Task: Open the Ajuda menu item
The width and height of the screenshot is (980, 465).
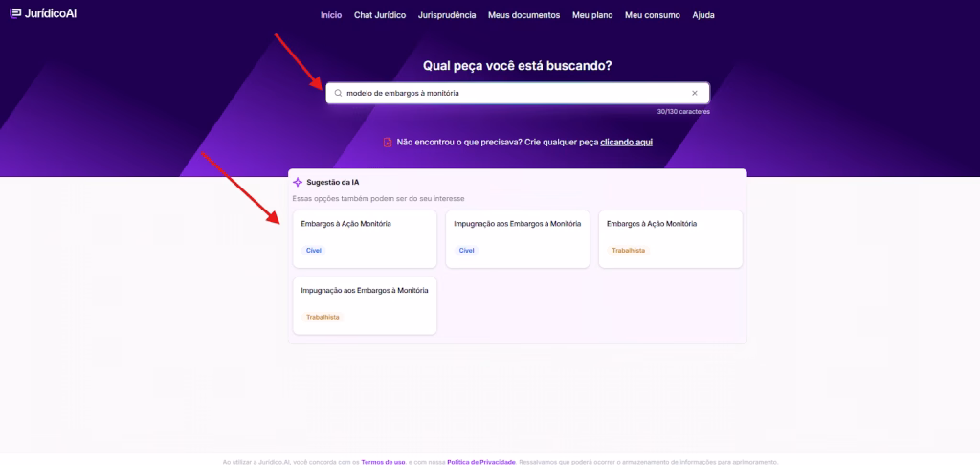Action: pos(703,15)
